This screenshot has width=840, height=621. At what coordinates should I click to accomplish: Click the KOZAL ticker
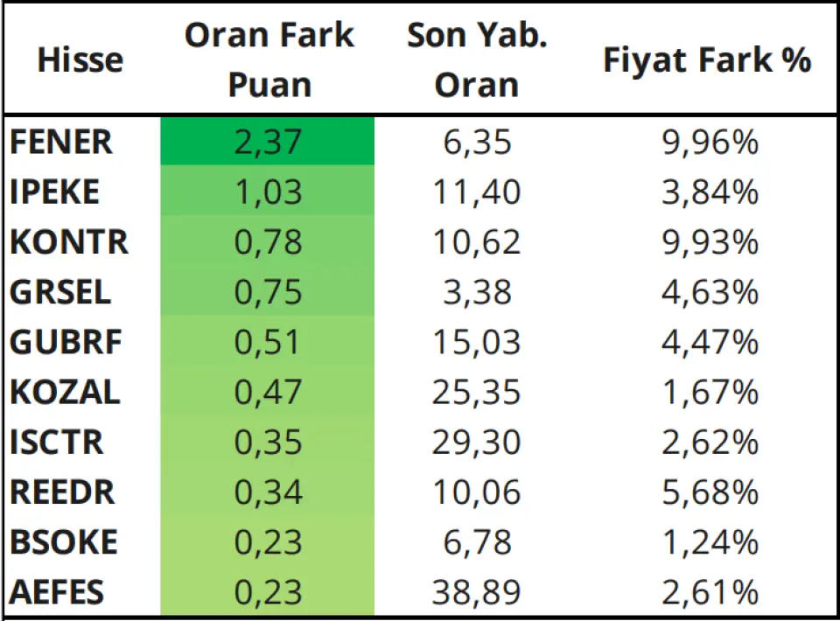[x=65, y=392]
